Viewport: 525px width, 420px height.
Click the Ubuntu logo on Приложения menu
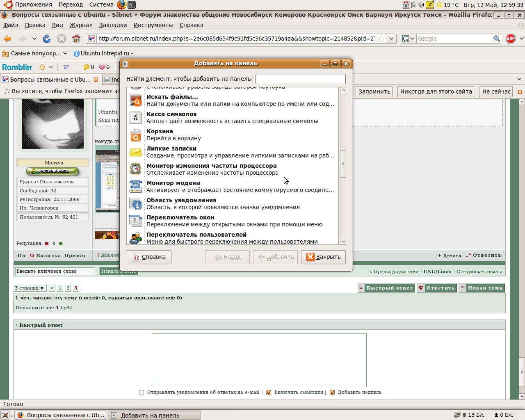pos(7,5)
